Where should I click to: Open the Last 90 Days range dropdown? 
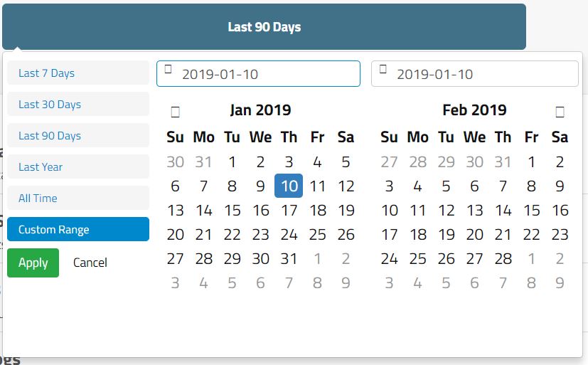pos(264,27)
